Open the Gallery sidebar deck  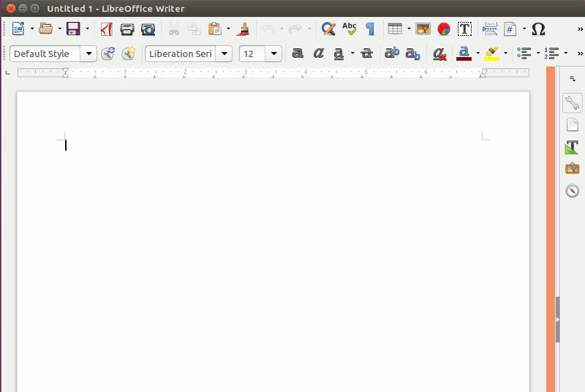573,169
